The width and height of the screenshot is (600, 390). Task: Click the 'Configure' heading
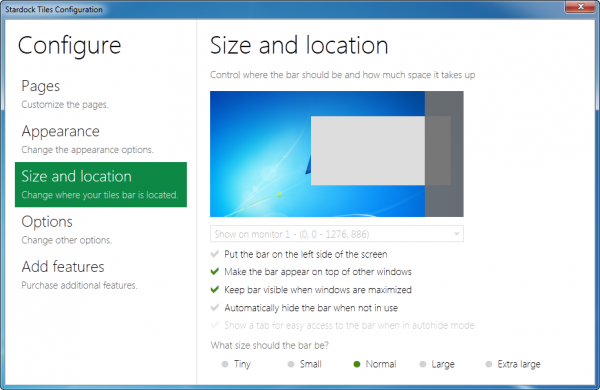(69, 46)
